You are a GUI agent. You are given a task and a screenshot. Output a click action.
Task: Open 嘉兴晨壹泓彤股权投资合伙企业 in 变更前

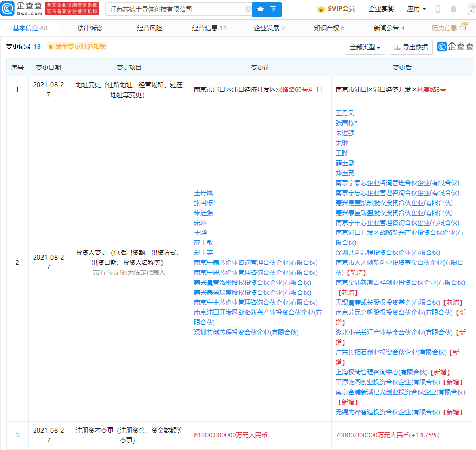(x=253, y=283)
